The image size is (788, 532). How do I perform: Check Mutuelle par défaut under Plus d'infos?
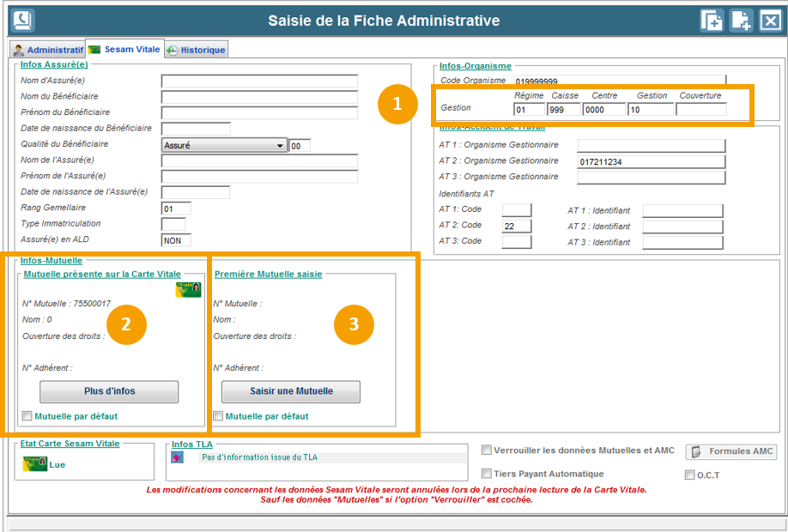tap(27, 416)
